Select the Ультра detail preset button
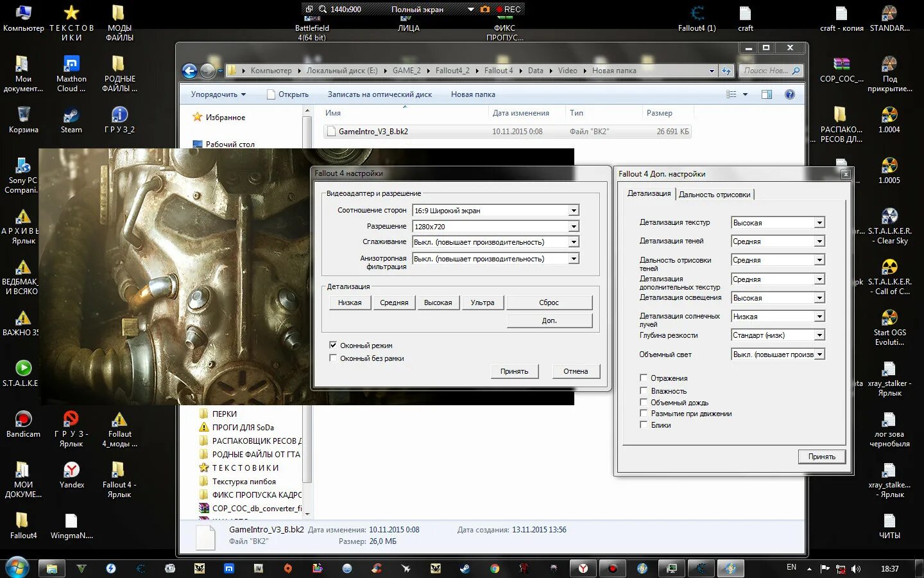The width and height of the screenshot is (924, 578). (483, 302)
